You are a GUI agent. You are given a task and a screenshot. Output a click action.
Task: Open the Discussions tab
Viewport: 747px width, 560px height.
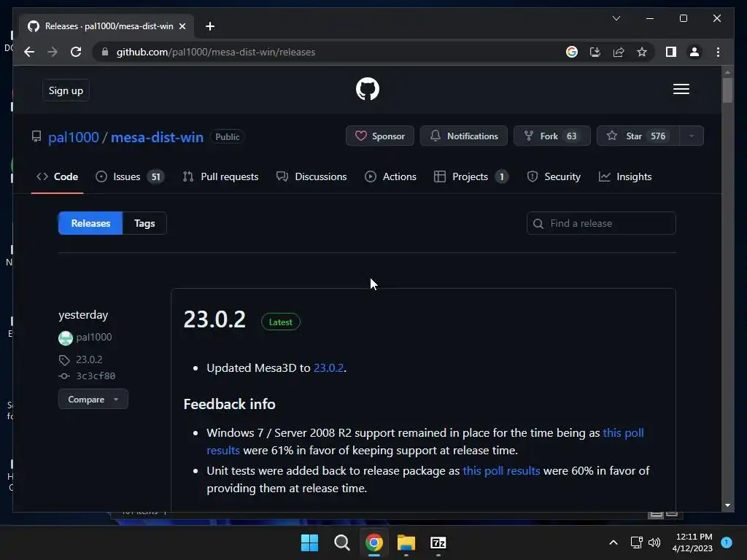[311, 176]
